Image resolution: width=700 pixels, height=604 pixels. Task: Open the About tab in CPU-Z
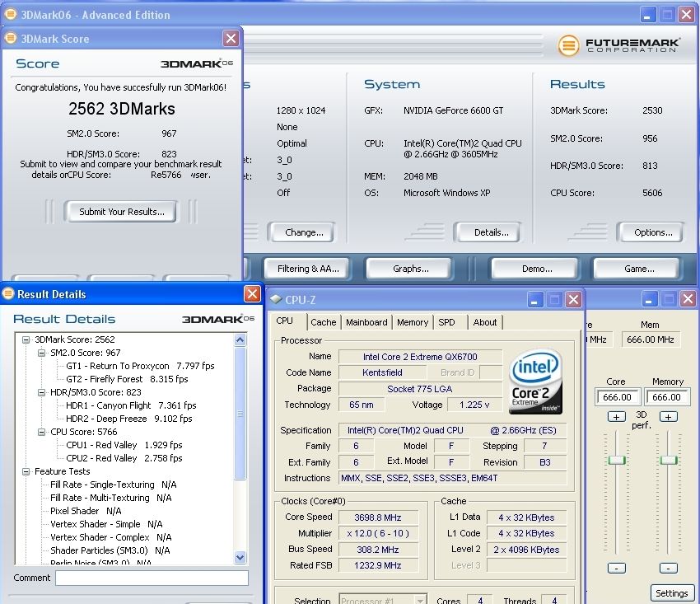pos(485,322)
